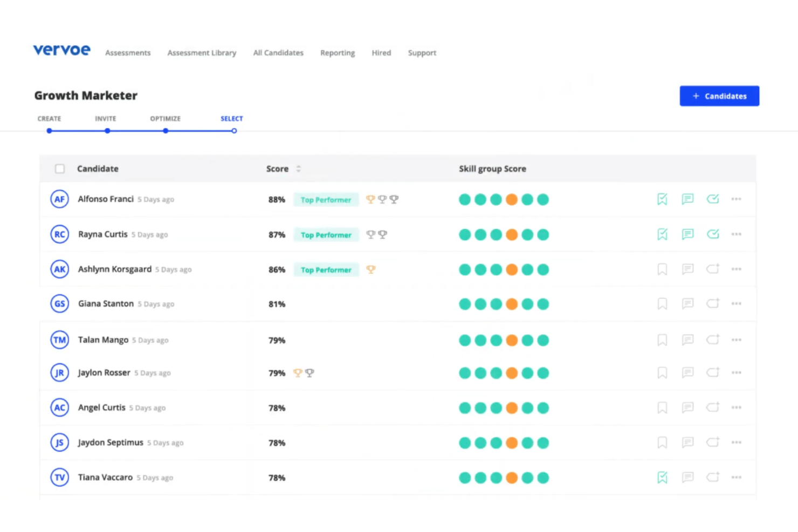This screenshot has width=798, height=532.
Task: Bookmark Jaylon Rosser as shortlisted
Action: (662, 373)
